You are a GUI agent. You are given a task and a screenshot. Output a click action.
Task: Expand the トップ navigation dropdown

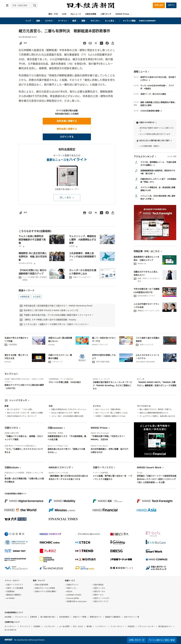coord(29,21)
